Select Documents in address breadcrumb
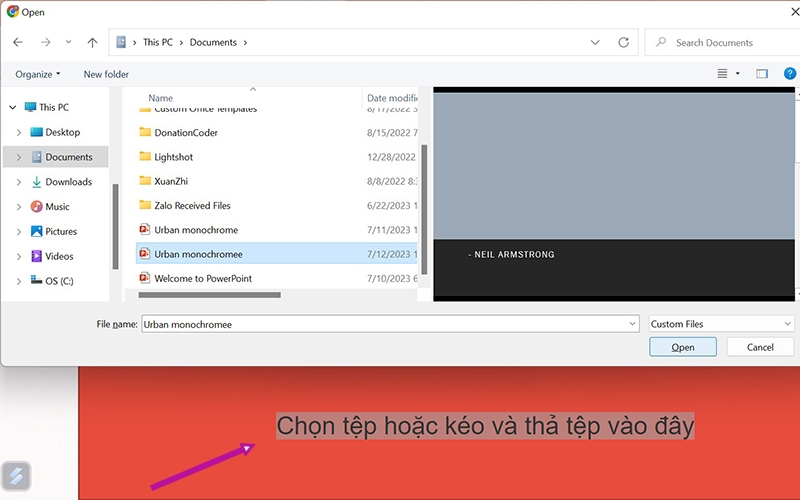Image resolution: width=800 pixels, height=500 pixels. click(x=213, y=42)
